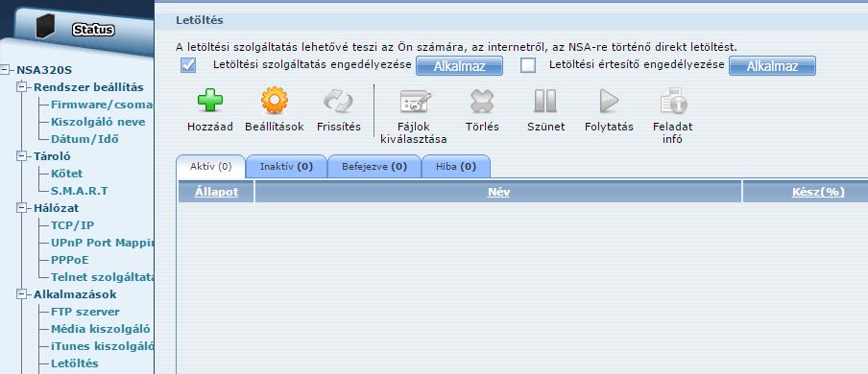Click the Törlés delete icon
Screen dimensions: 868x374
point(482,102)
